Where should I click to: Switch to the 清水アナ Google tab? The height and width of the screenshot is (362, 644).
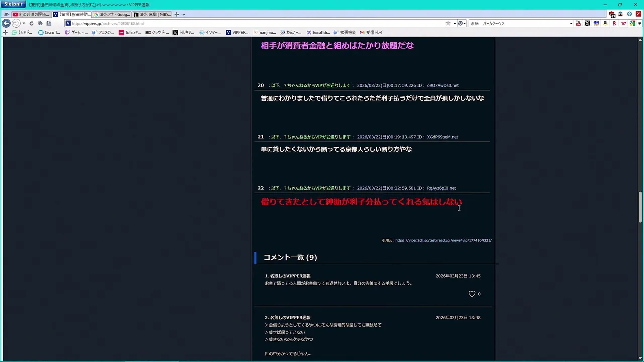pos(112,14)
